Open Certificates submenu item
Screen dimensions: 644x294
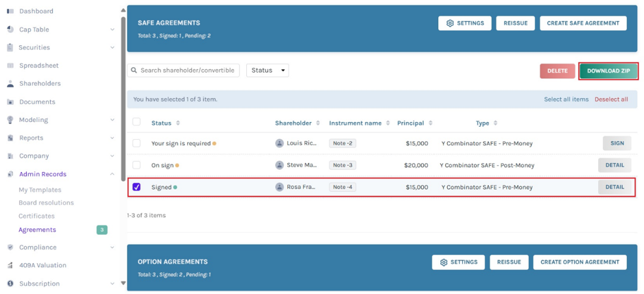[x=36, y=216]
